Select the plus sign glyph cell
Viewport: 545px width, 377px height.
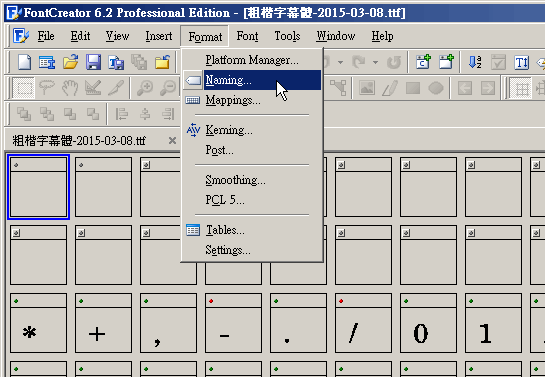coord(103,323)
